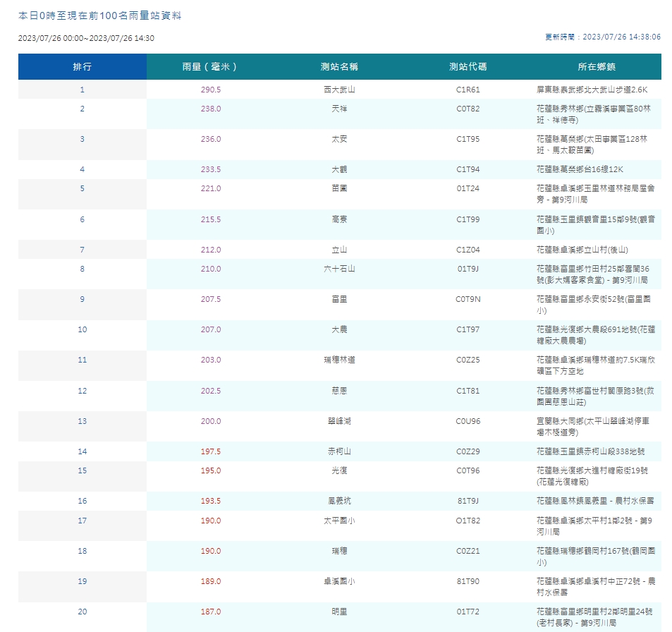Click rainfall value 212.0

tap(211, 250)
